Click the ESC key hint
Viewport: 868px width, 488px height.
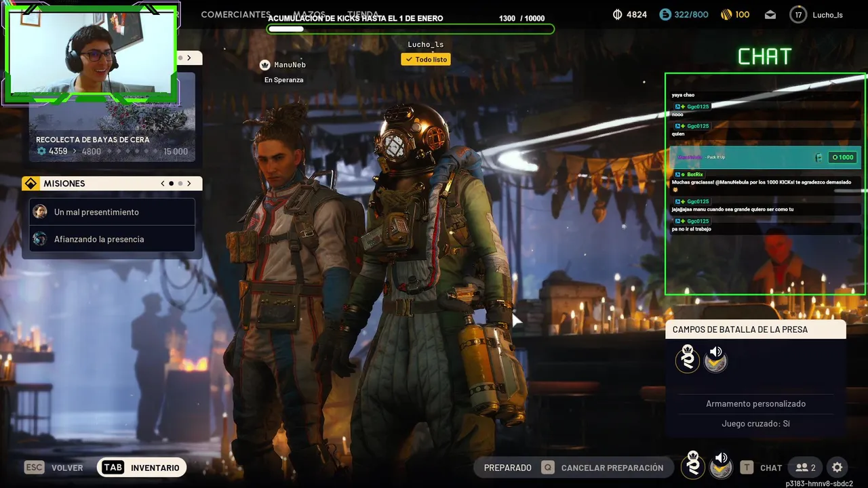(35, 468)
